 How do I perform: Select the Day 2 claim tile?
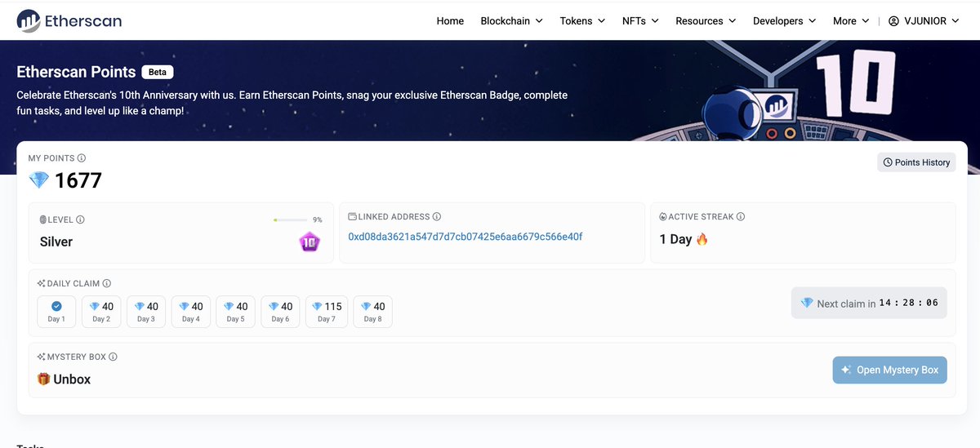click(x=101, y=312)
